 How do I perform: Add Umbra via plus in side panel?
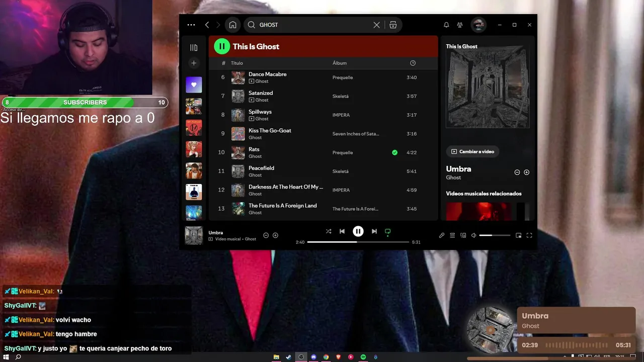(527, 172)
